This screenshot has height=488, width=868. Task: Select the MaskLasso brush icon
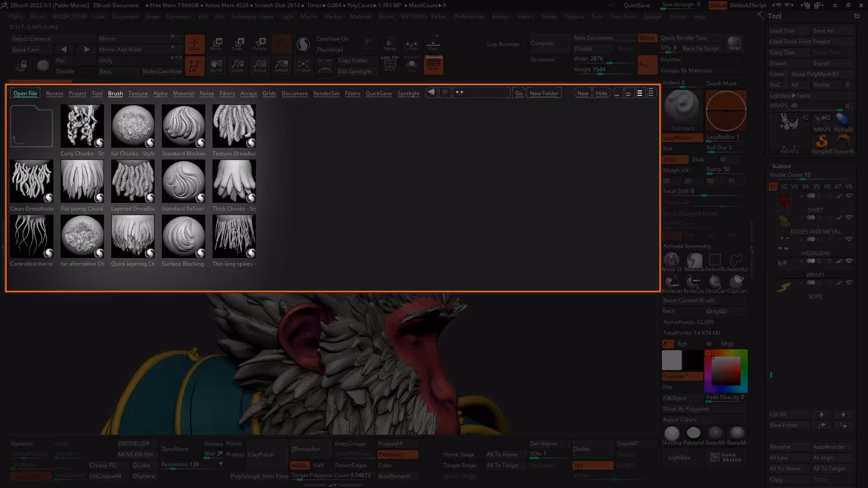pos(694,262)
